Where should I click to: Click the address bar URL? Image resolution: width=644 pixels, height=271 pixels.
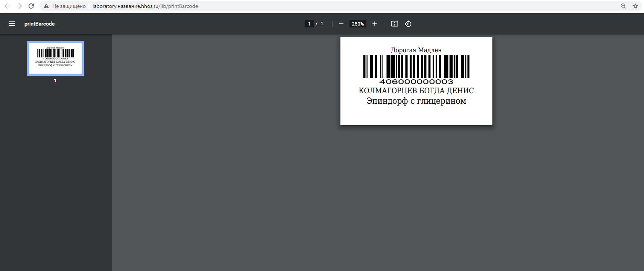coord(145,6)
